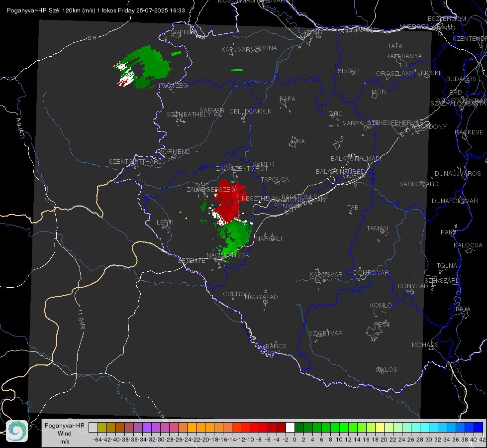Click the 42 value on the legend scale
The image size is (487, 448).
click(x=482, y=440)
